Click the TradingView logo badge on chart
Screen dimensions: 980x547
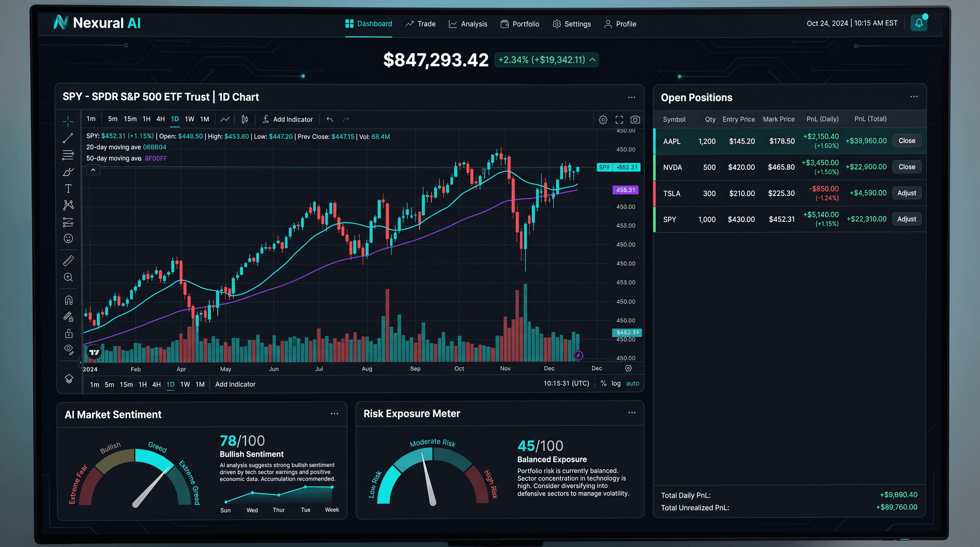94,352
